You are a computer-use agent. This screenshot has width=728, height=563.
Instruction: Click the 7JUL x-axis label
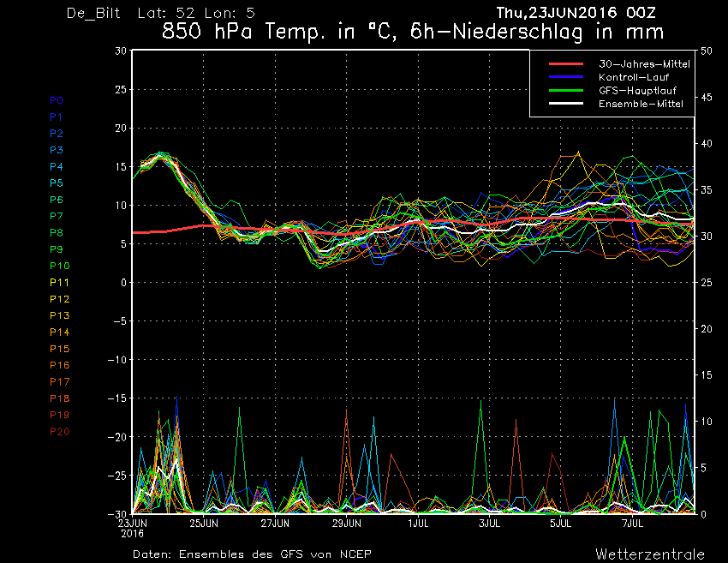point(632,524)
